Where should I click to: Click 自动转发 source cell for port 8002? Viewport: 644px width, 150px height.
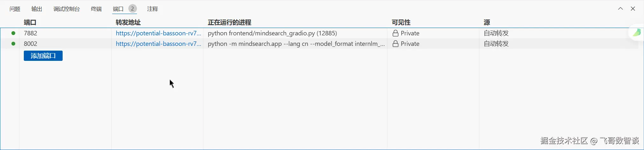[x=496, y=44]
